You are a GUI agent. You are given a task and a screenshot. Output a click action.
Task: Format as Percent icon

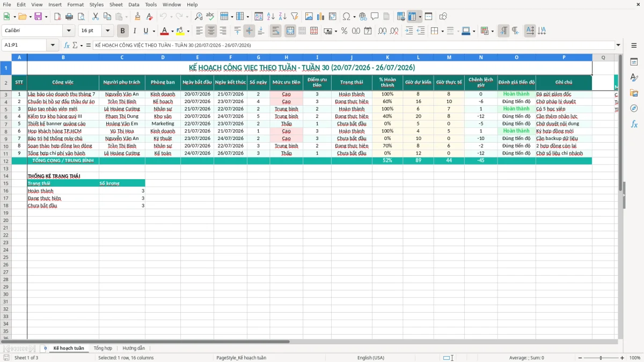344,31
